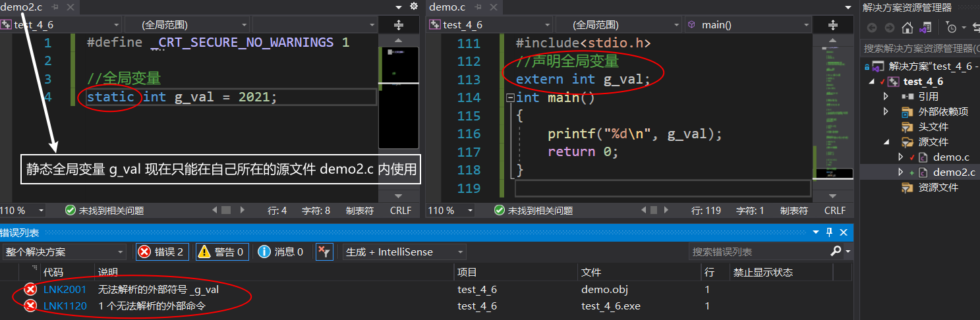Close the demo2.c tab

coord(71,7)
